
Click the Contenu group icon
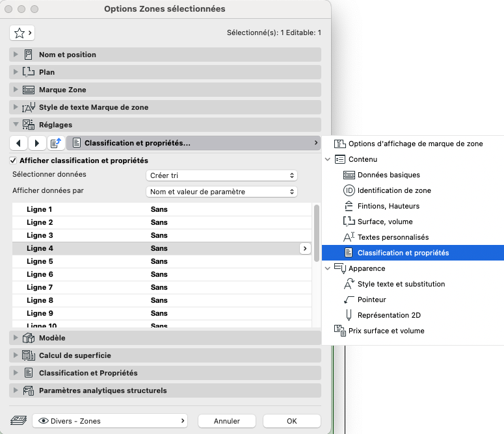[x=339, y=159]
